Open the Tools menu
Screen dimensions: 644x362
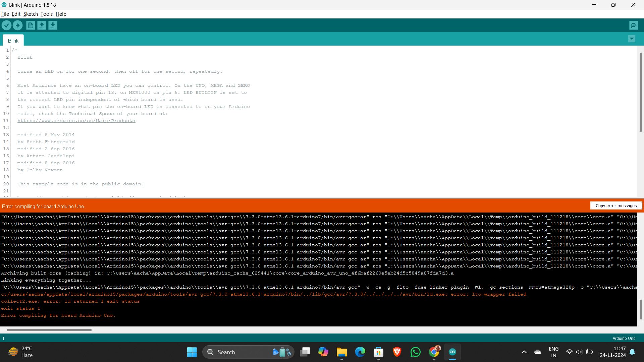(x=47, y=14)
